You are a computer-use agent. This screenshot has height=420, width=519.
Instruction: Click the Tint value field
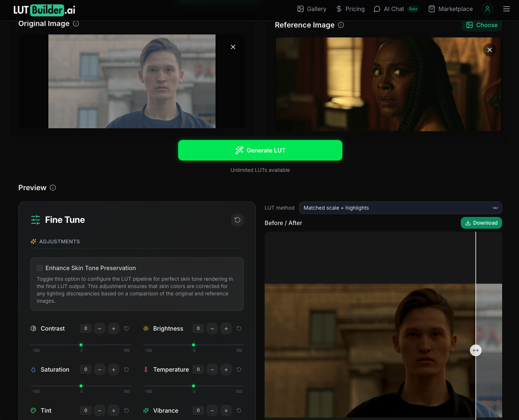coord(86,410)
